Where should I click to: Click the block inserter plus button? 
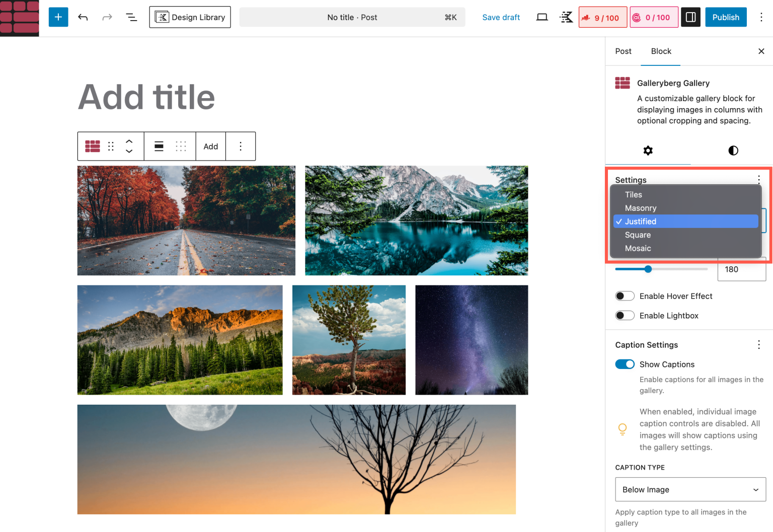click(58, 17)
